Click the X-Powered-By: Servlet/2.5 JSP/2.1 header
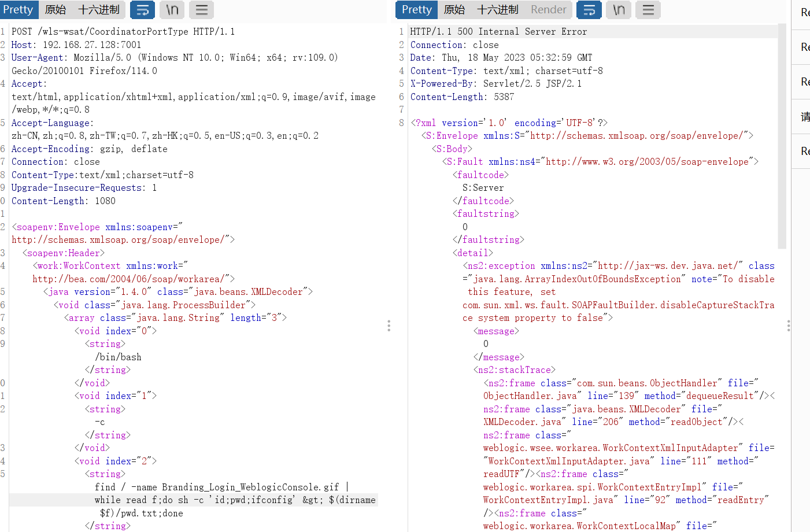 (x=496, y=84)
